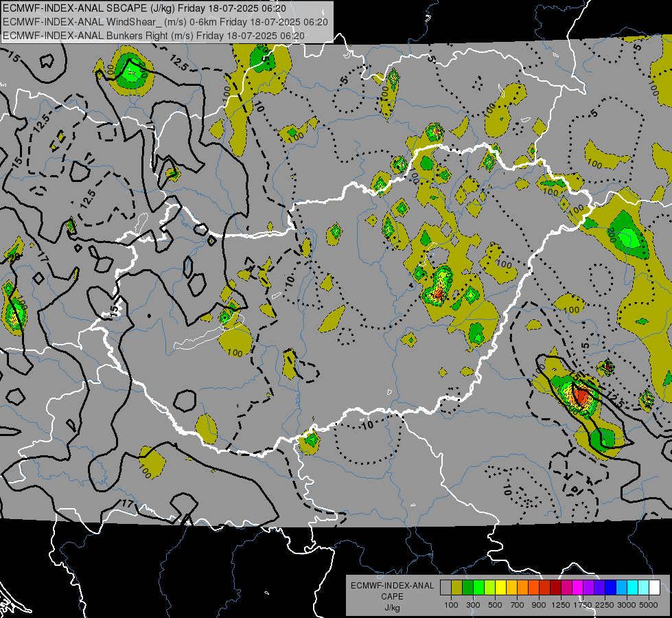Click the 300 tick label in the legend
This screenshot has height=618, width=672.
[x=473, y=605]
